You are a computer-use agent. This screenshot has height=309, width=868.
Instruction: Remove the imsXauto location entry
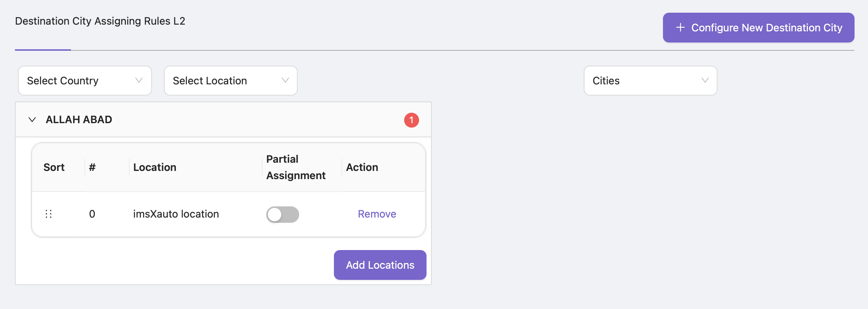(x=377, y=214)
